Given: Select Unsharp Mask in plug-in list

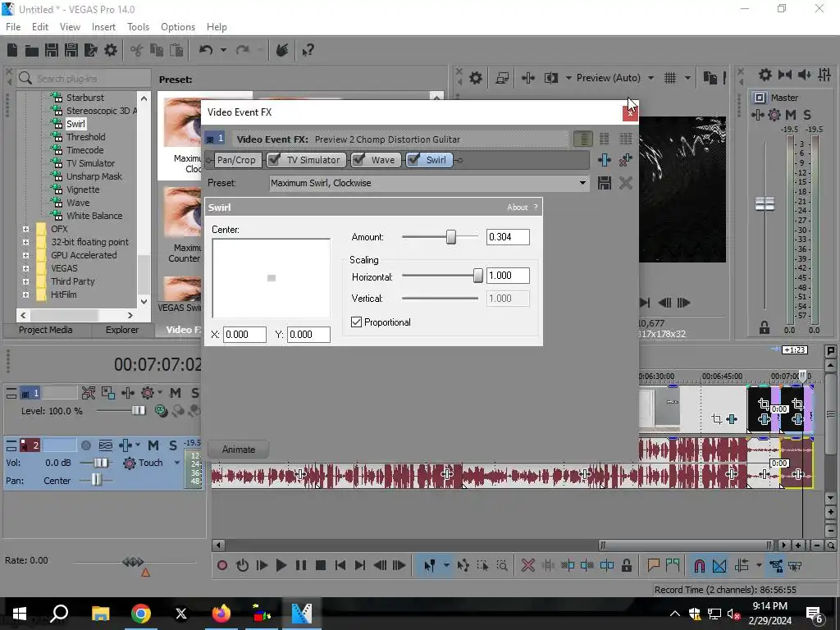Looking at the screenshot, I should (94, 176).
